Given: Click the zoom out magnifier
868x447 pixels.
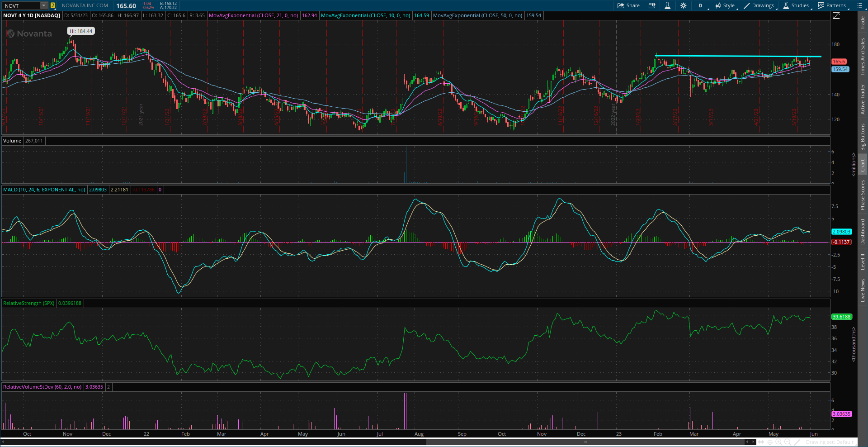Looking at the screenshot, I should (x=788, y=442).
